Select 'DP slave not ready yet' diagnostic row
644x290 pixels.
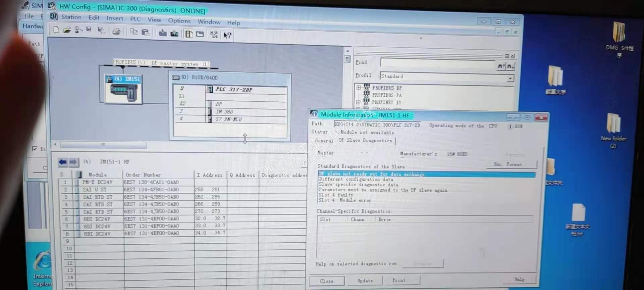pyautogui.click(x=426, y=174)
